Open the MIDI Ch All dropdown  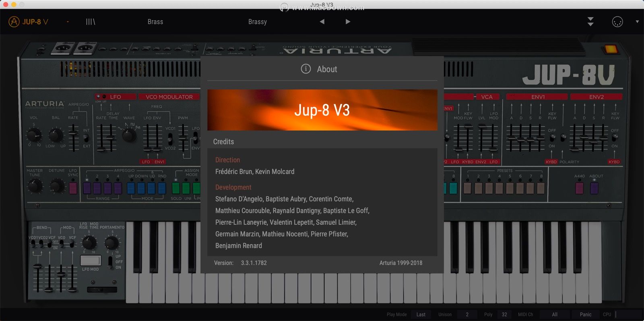[x=555, y=315]
